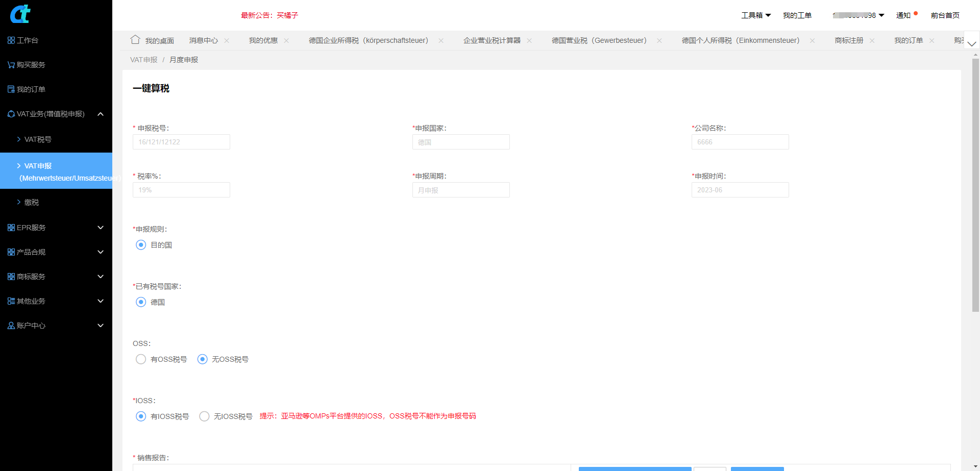
Task: Click the 税率% field showing 19%
Action: [x=181, y=190]
